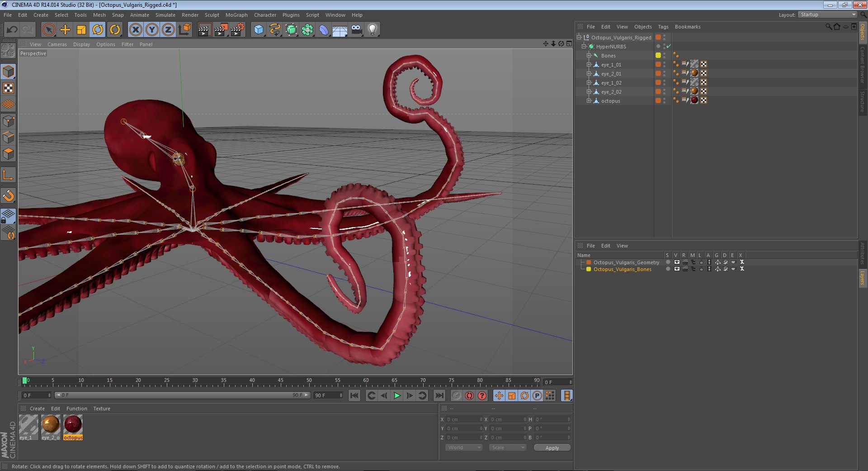The image size is (868, 471).
Task: Activate the highlighted Rotate tool in top toolbar
Action: click(x=98, y=30)
